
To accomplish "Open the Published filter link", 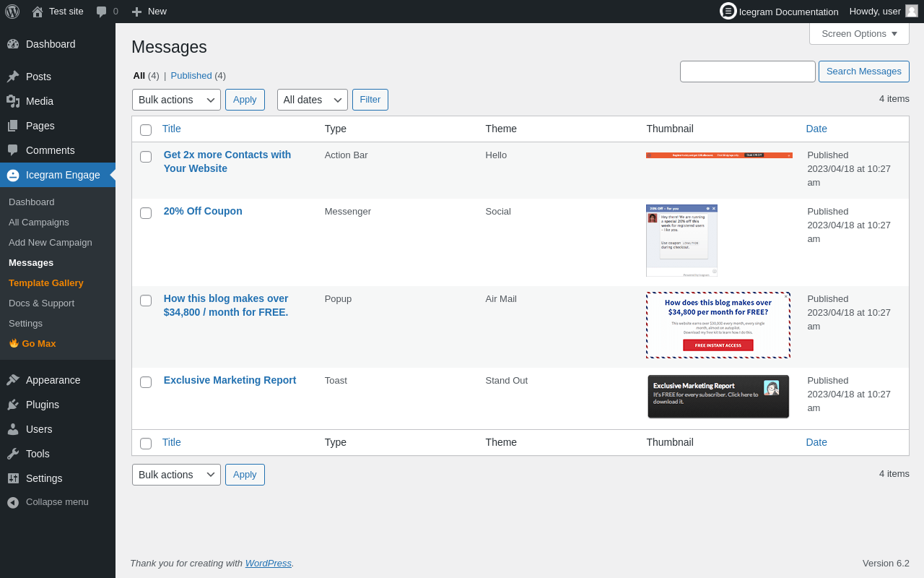I will click(x=191, y=75).
